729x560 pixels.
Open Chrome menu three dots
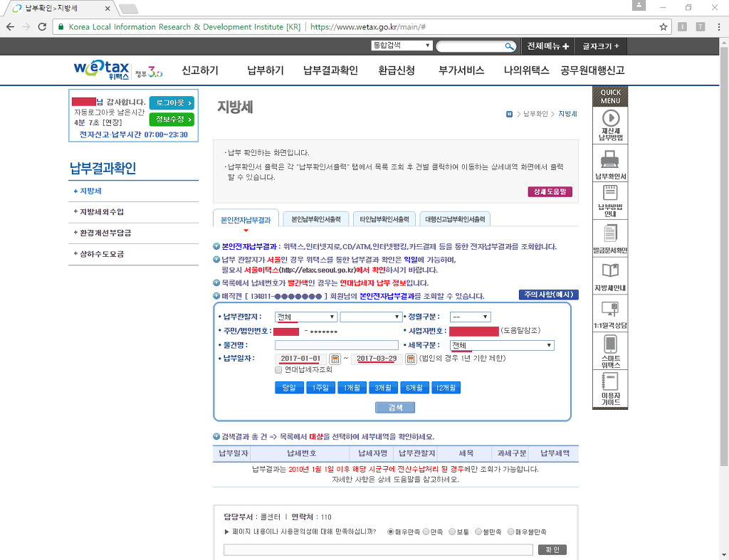coord(719,27)
